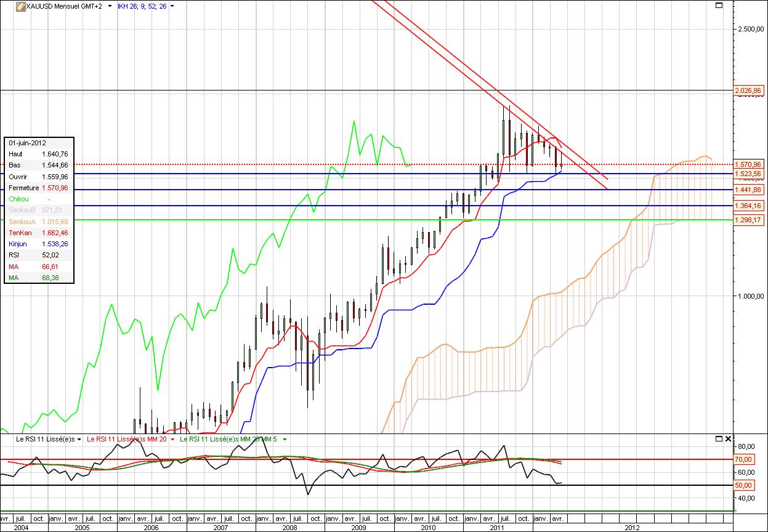Click the RSI 50,00 midline level label

point(743,485)
